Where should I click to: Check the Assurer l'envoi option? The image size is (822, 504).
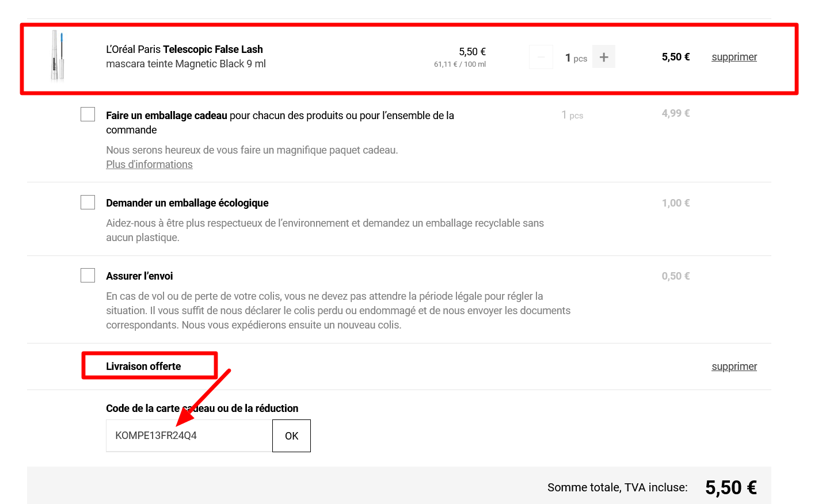tap(88, 275)
